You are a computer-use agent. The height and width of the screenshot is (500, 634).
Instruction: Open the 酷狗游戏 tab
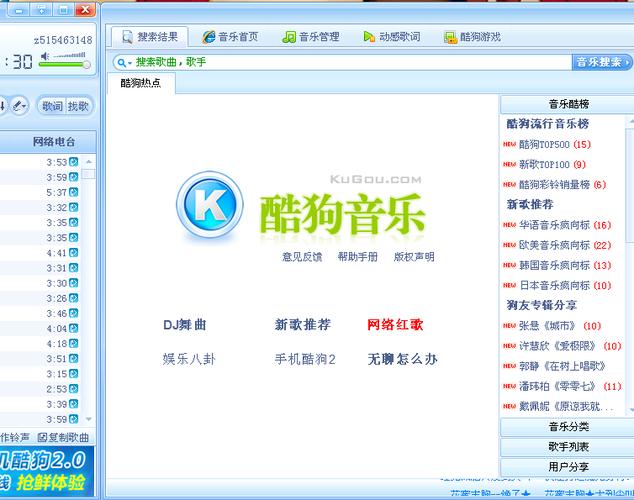click(472, 37)
